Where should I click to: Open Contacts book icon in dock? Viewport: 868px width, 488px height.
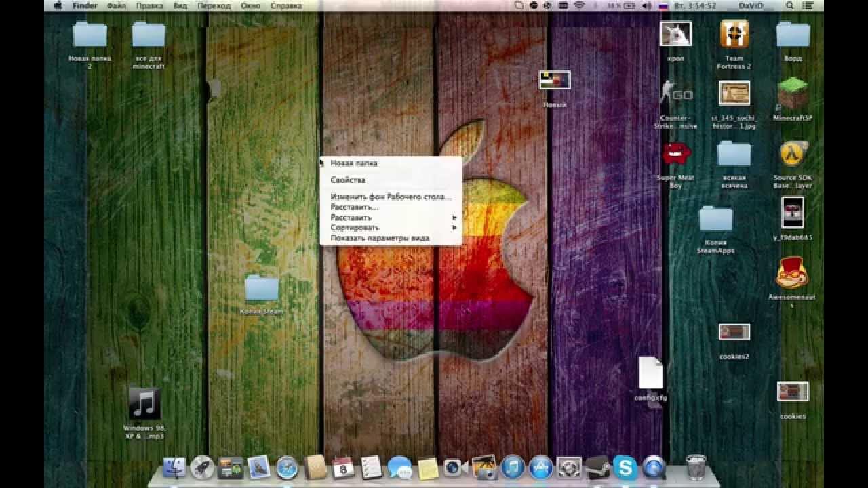(316, 467)
